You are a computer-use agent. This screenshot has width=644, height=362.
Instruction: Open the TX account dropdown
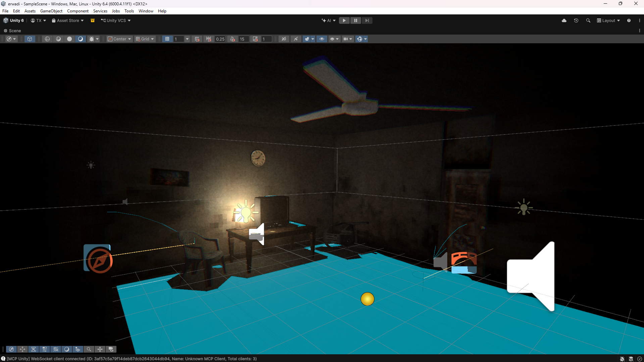[38, 20]
